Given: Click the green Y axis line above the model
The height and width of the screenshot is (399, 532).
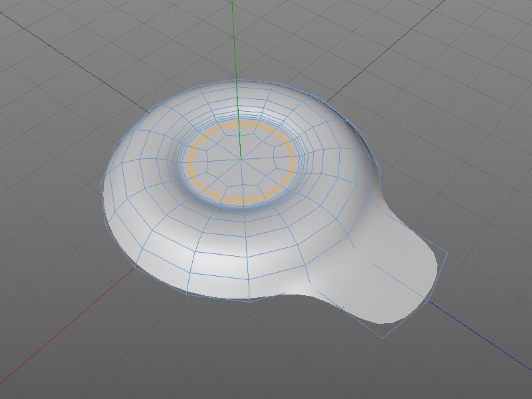Looking at the screenshot, I should pos(233,40).
